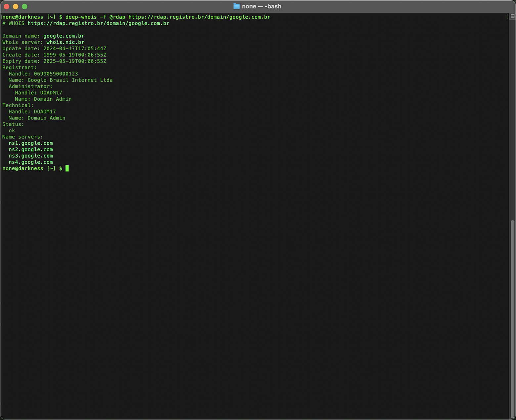Click the green terminal cursor block
This screenshot has width=516, height=420.
(67, 168)
